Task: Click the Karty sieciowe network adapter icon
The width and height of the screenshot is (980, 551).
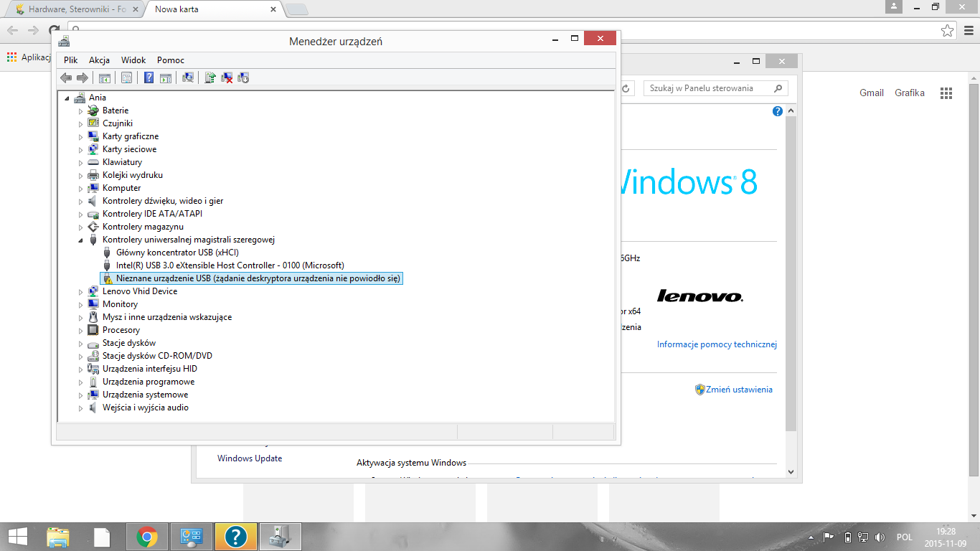Action: 93,149
